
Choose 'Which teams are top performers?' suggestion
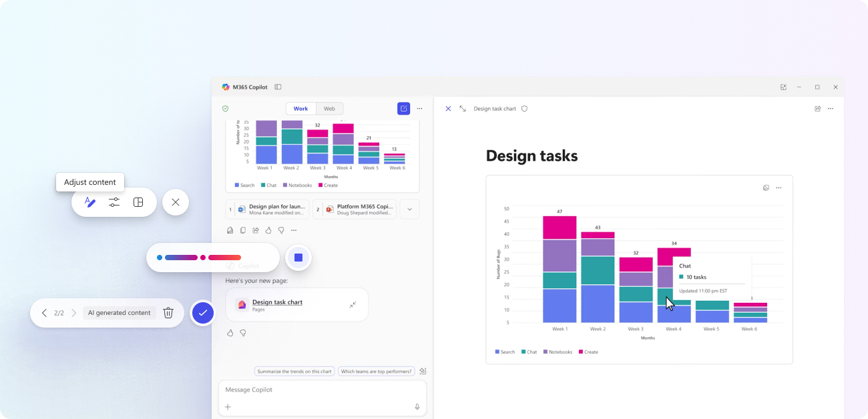click(376, 372)
